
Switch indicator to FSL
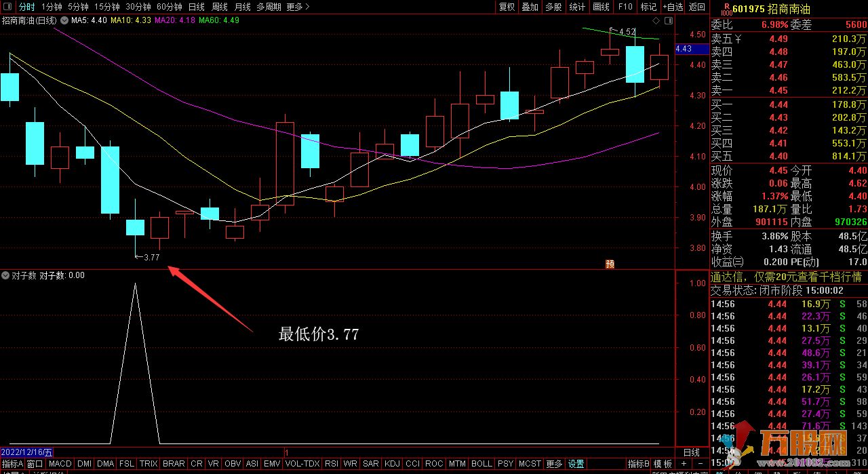[x=127, y=464]
